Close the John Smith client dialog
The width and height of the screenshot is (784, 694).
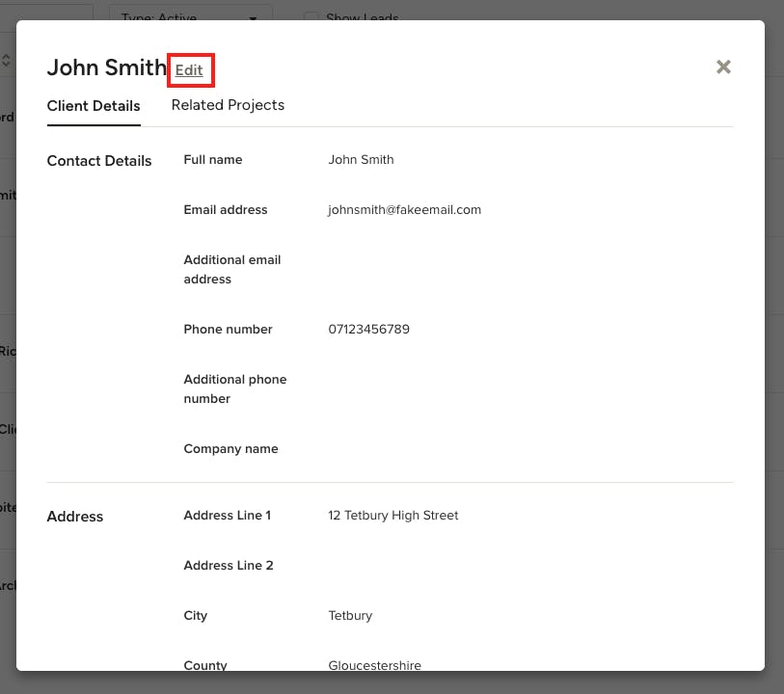click(723, 67)
